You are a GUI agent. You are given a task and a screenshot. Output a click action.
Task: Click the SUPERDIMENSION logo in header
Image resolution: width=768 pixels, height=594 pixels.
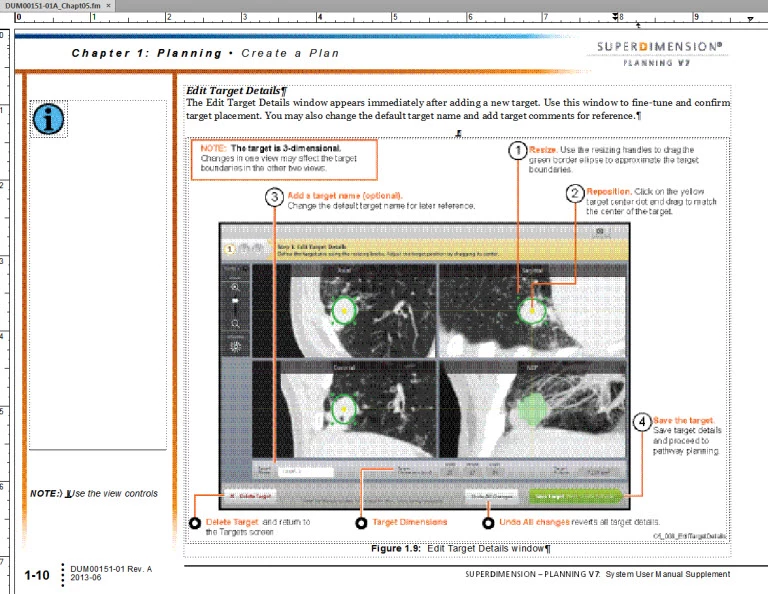click(x=659, y=47)
